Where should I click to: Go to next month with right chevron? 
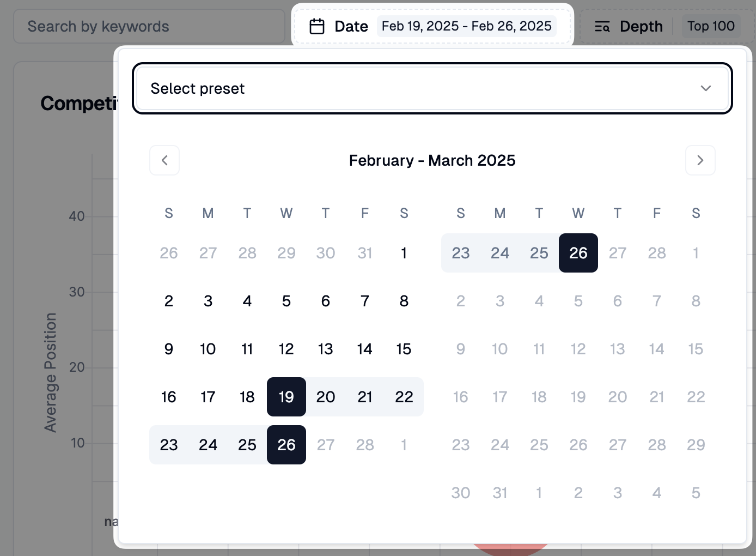pos(700,160)
